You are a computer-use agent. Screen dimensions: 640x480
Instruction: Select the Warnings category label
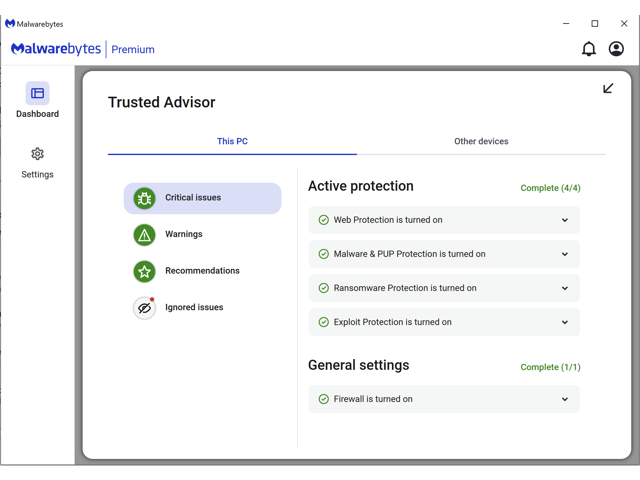tap(184, 234)
